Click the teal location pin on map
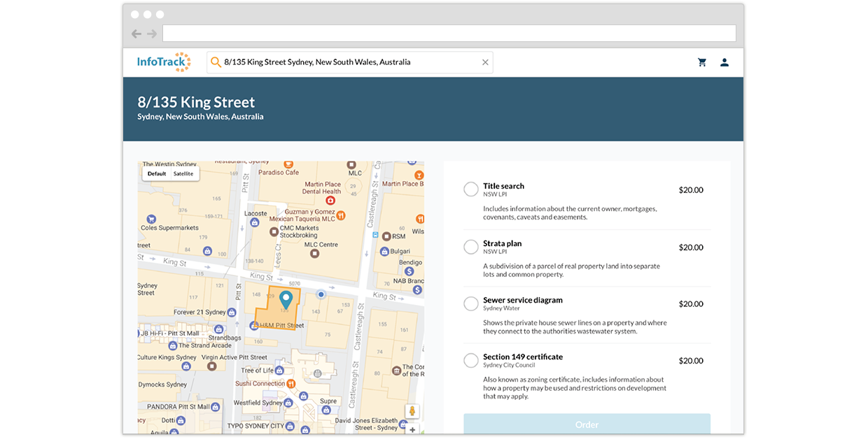Viewport: 868px width, 444px height. click(x=286, y=300)
